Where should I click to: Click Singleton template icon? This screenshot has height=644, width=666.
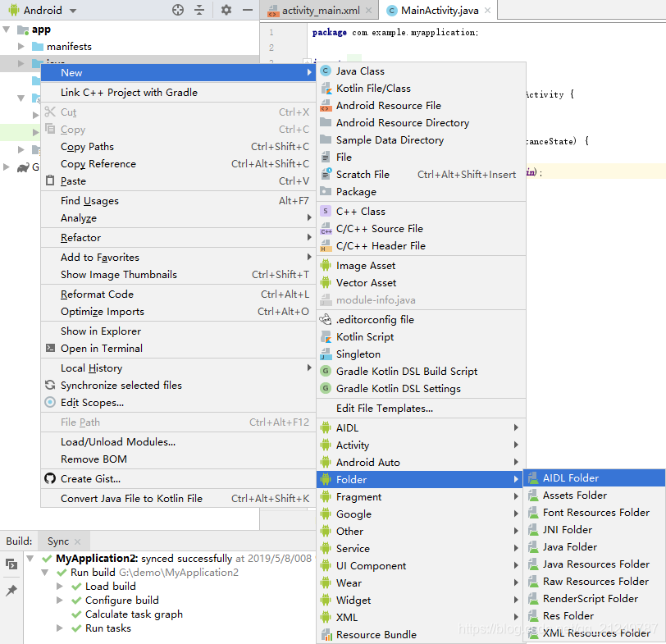coord(326,354)
